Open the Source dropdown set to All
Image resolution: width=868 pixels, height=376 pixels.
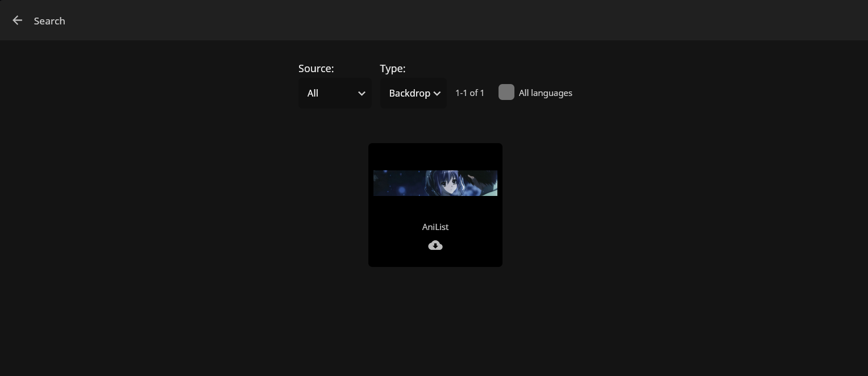pos(334,93)
